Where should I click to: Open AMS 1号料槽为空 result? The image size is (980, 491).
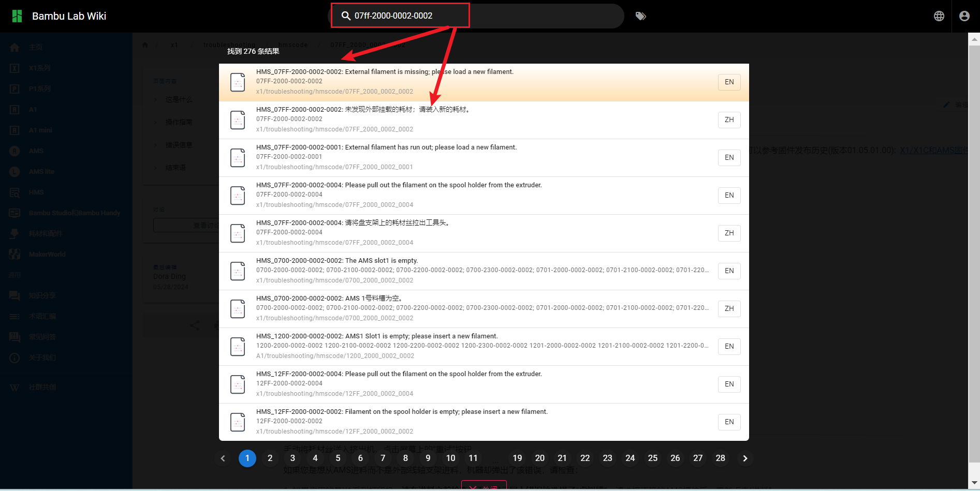point(484,309)
